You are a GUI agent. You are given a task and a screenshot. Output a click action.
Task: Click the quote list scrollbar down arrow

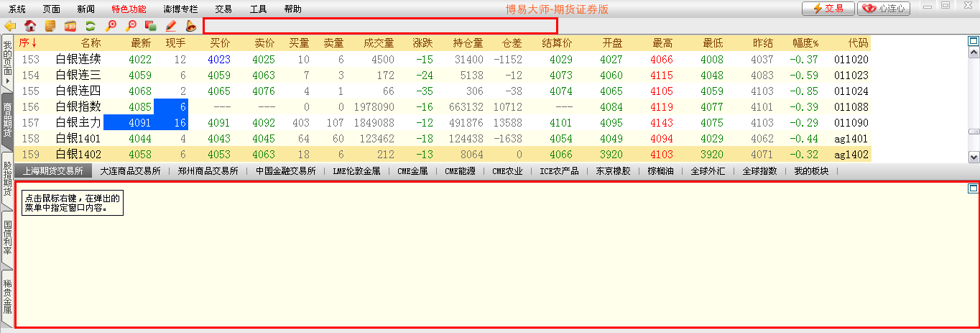click(974, 157)
